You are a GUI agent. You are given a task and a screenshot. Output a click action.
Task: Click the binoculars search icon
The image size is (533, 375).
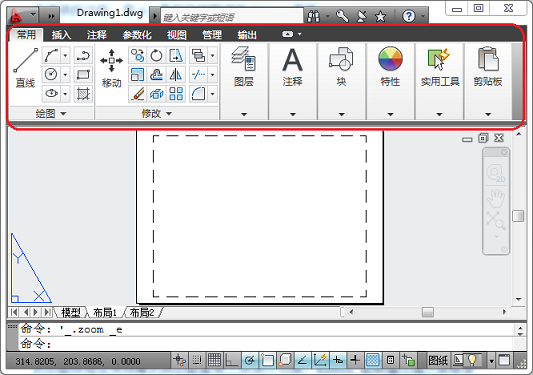coord(313,16)
